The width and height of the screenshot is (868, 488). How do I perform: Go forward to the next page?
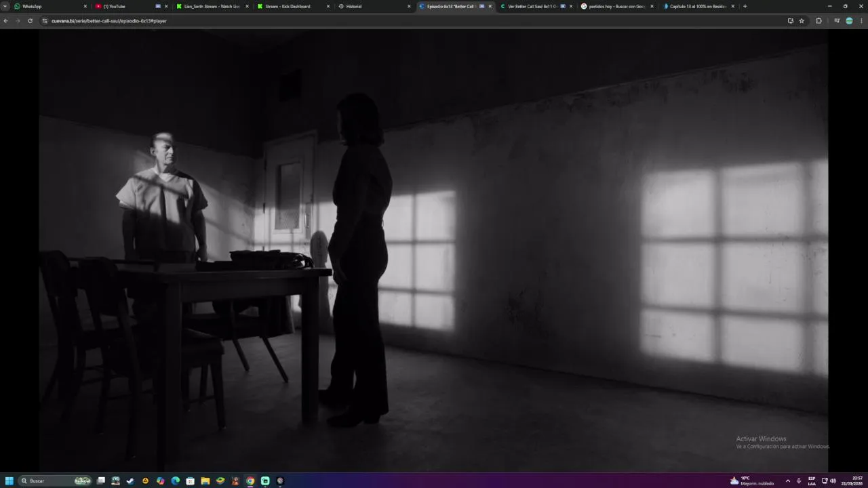tap(18, 21)
